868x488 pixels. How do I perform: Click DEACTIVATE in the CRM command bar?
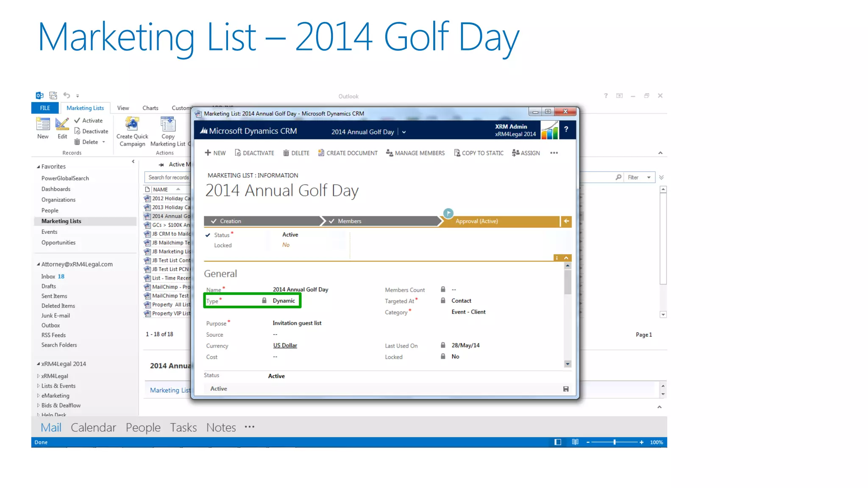coord(254,153)
